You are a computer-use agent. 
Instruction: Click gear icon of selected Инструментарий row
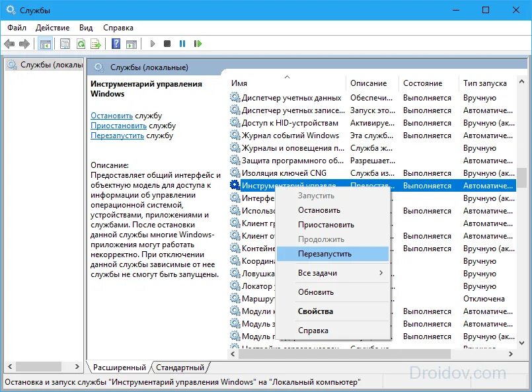click(x=235, y=185)
